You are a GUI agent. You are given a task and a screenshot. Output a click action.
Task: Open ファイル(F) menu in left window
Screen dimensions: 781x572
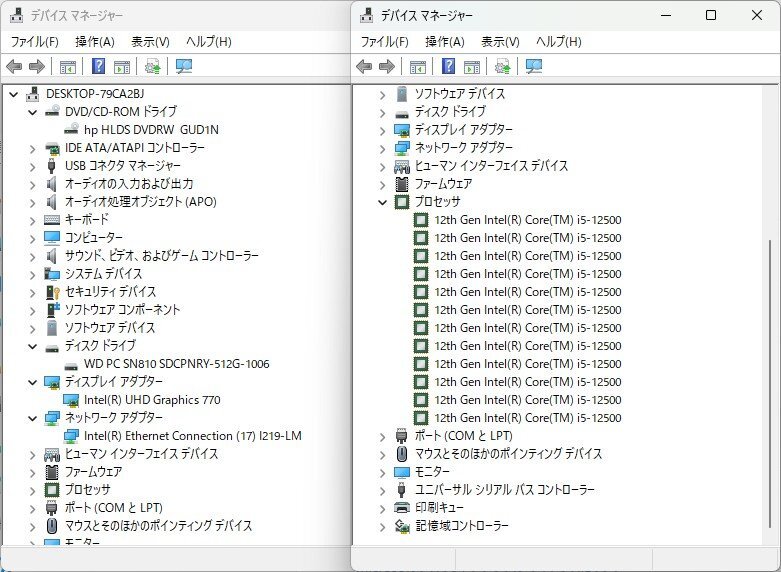[x=34, y=42]
